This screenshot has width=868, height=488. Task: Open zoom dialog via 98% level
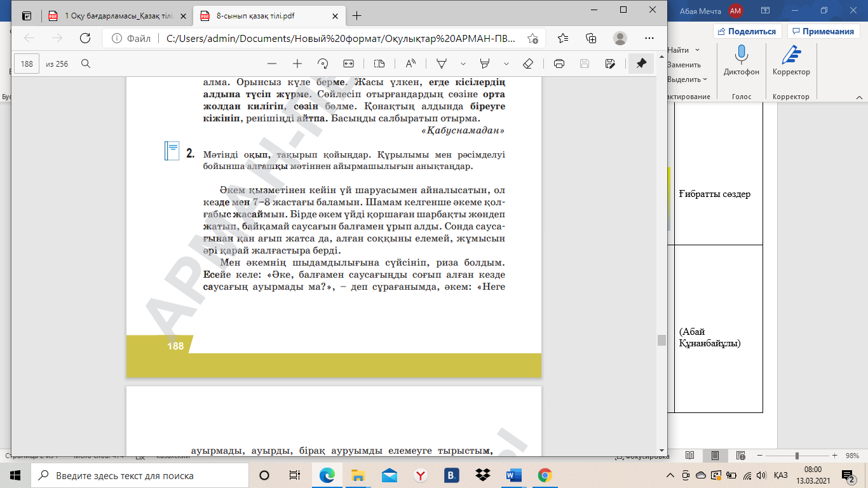(x=851, y=456)
